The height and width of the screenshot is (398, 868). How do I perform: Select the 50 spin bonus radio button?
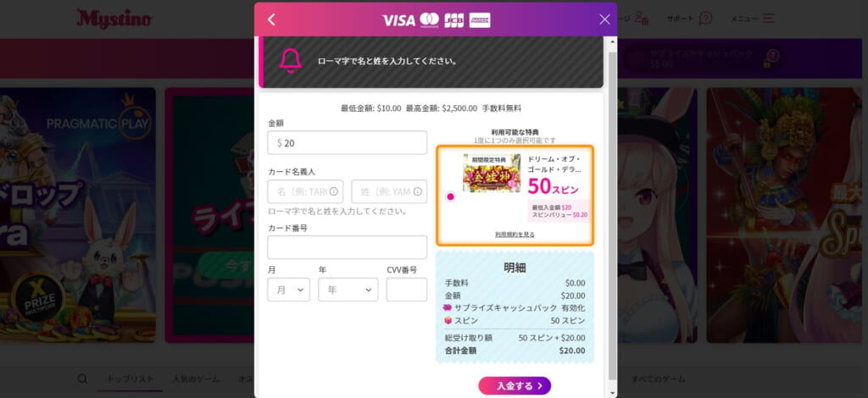tap(451, 196)
